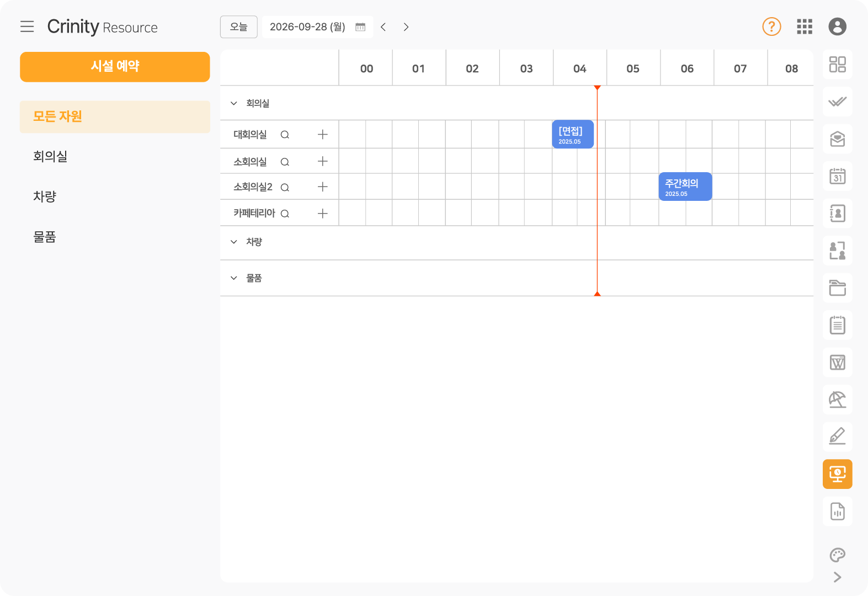Add reservation for 대회의실

point(323,135)
